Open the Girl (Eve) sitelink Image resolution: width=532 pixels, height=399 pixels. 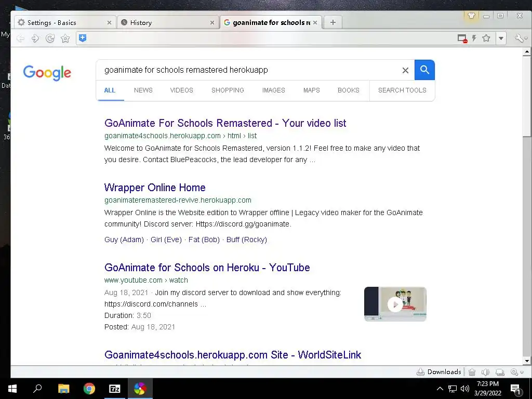point(166,240)
